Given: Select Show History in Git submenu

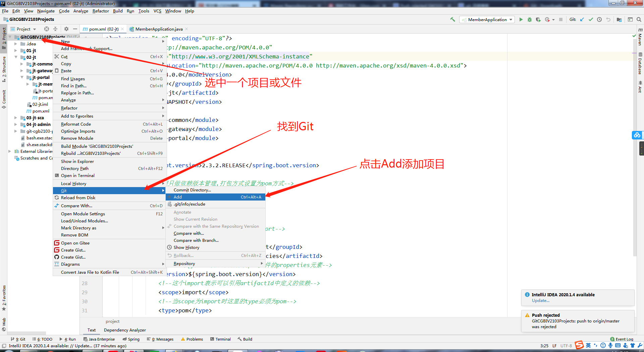Looking at the screenshot, I should pos(216,247).
